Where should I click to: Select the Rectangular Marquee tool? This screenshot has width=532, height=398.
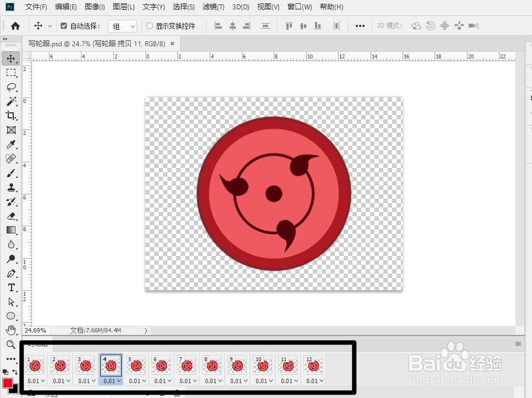click(x=11, y=73)
